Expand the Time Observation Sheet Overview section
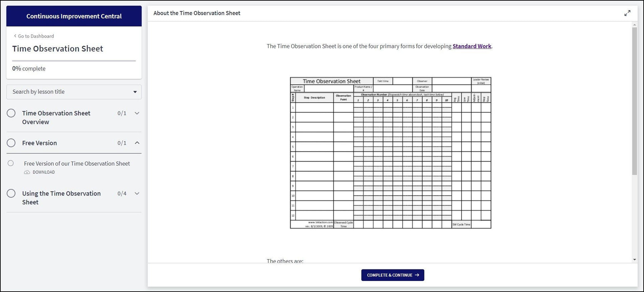 click(x=137, y=113)
